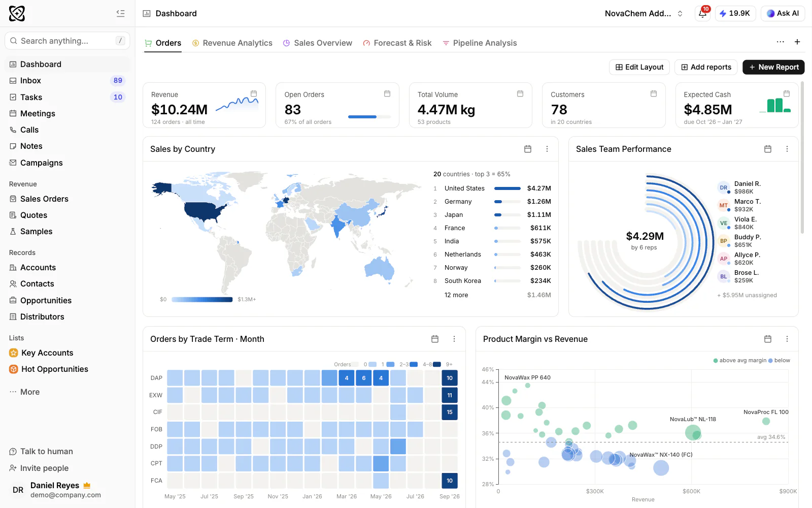Open Daniel Reyes user profile
This screenshot has width=812, height=508.
click(67, 490)
